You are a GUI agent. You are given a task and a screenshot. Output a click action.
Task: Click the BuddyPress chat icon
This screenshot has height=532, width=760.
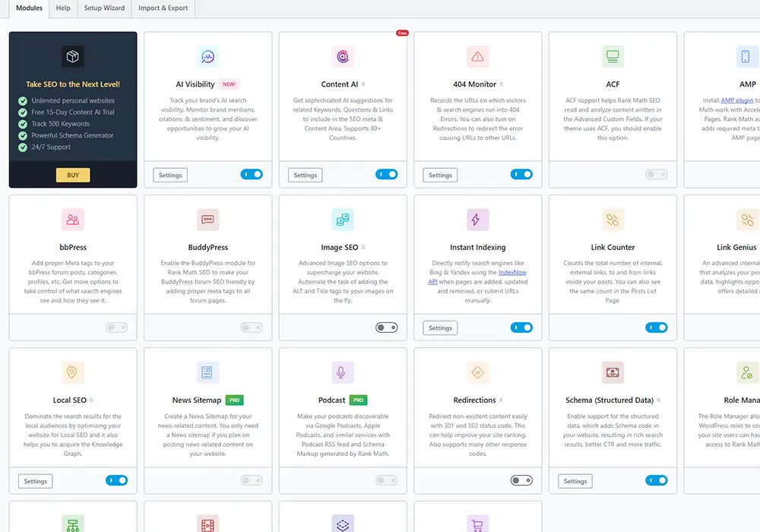click(207, 220)
